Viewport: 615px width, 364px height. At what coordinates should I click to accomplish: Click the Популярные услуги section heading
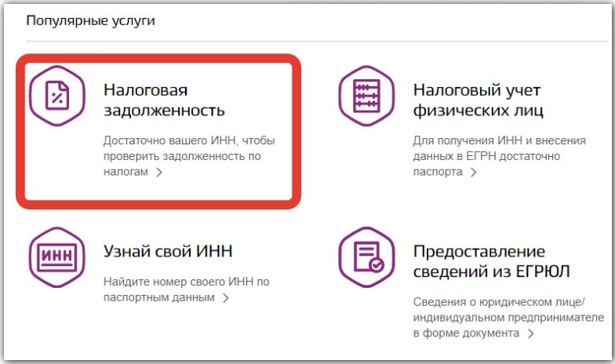coord(90,20)
